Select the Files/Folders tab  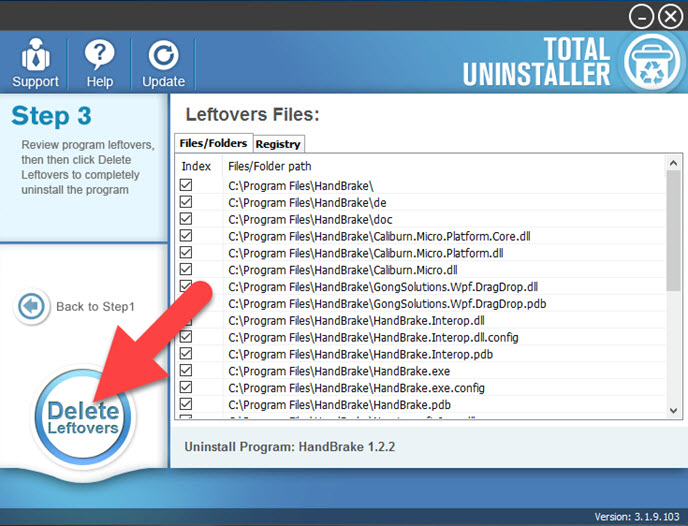point(213,143)
